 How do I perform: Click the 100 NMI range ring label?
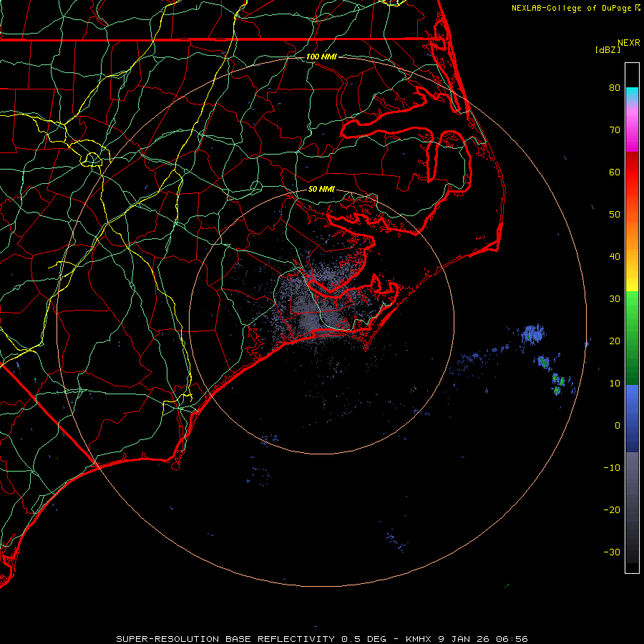coord(321,57)
